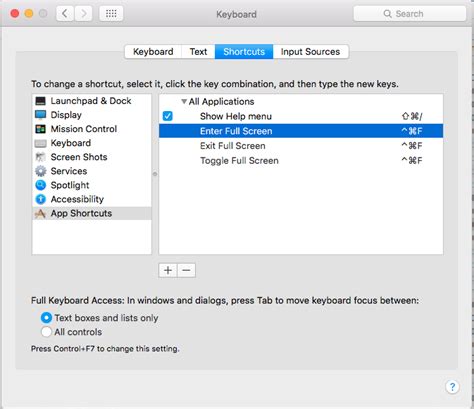
Task: Click the search magnifier icon
Action: point(387,14)
